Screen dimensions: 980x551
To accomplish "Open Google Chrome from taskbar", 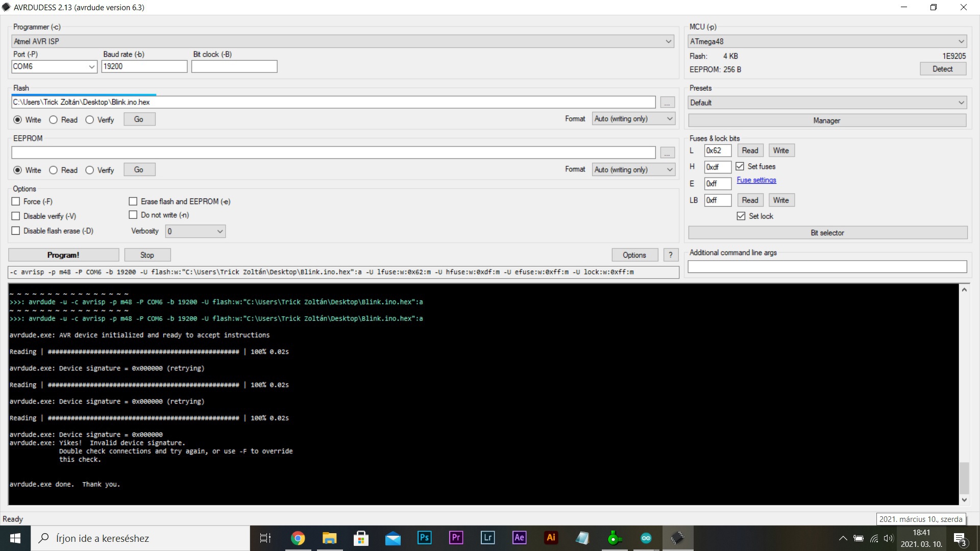I will click(x=298, y=538).
